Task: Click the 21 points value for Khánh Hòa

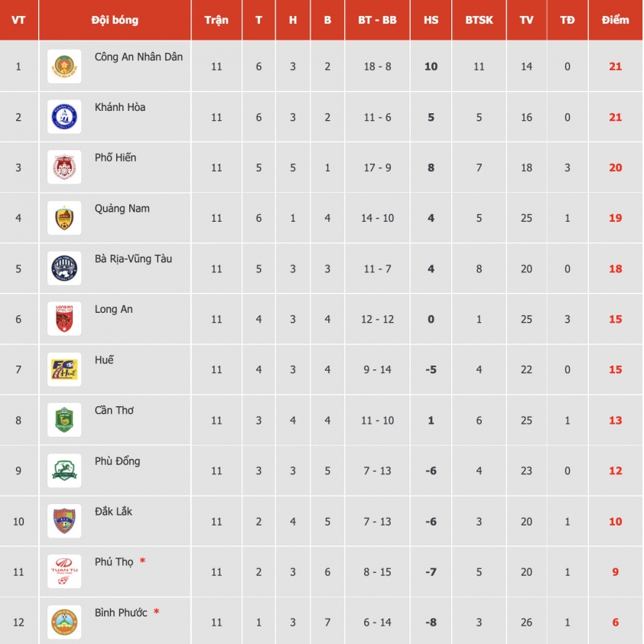Action: [x=615, y=118]
